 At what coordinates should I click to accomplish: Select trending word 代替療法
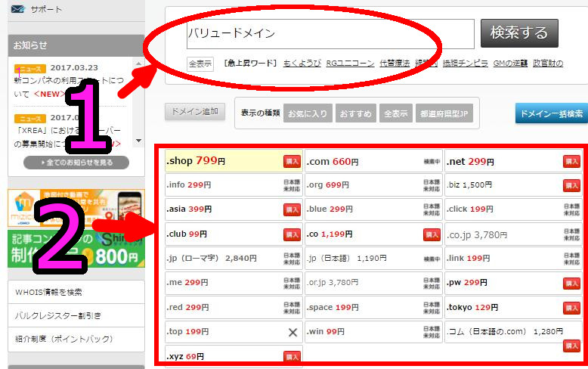[x=395, y=64]
